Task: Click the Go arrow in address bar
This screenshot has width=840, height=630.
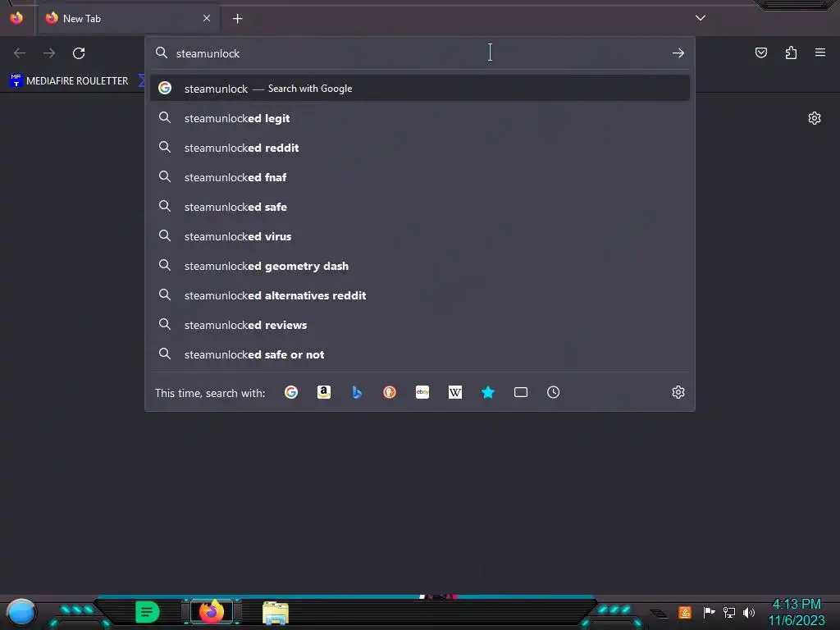Action: pos(678,53)
